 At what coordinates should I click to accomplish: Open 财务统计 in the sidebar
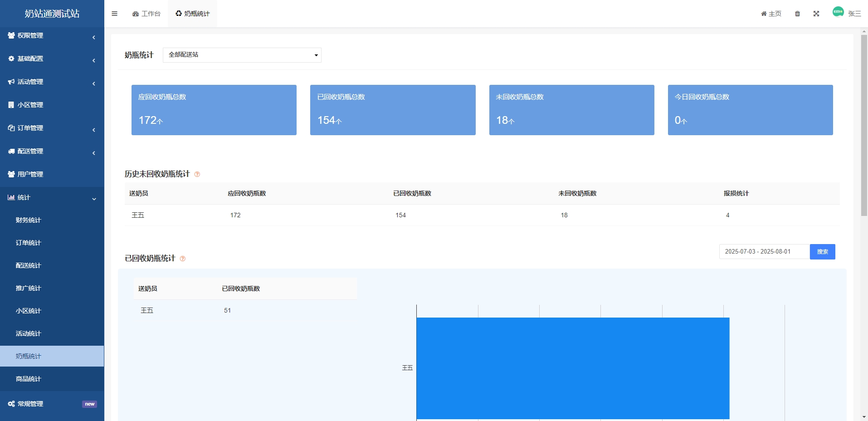click(29, 220)
